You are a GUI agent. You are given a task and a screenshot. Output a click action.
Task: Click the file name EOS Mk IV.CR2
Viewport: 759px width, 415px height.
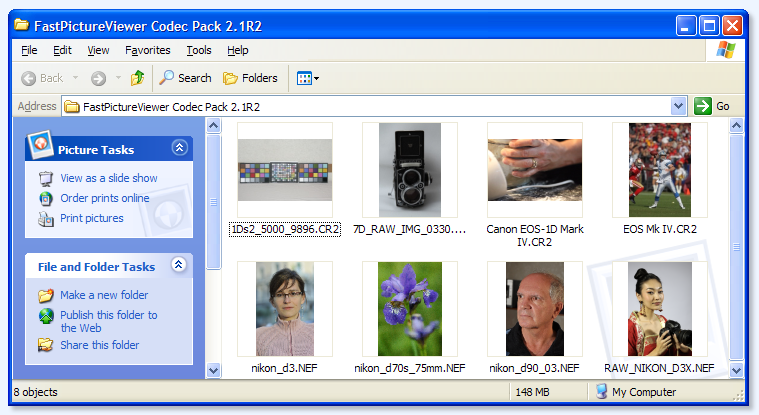(660, 229)
